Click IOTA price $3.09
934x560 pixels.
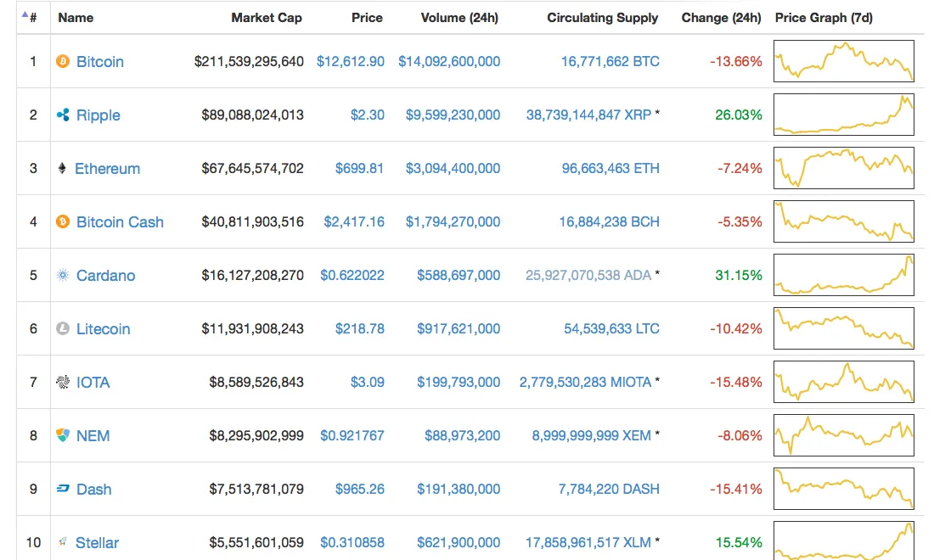(367, 382)
